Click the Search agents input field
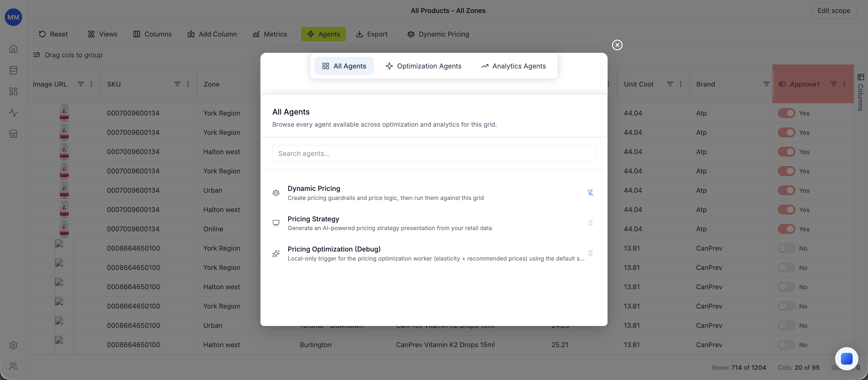This screenshot has width=868, height=380. click(434, 154)
